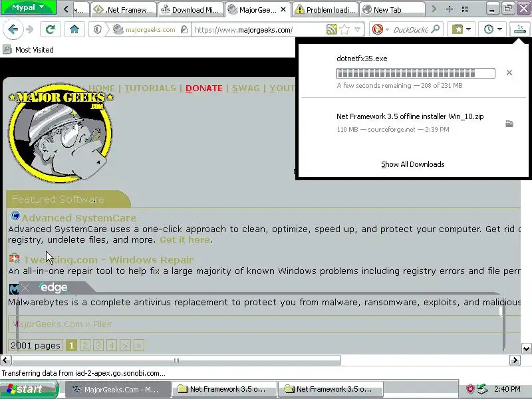Open DuckDuckGo search engine selector
The image size is (532, 399).
coord(380,30)
